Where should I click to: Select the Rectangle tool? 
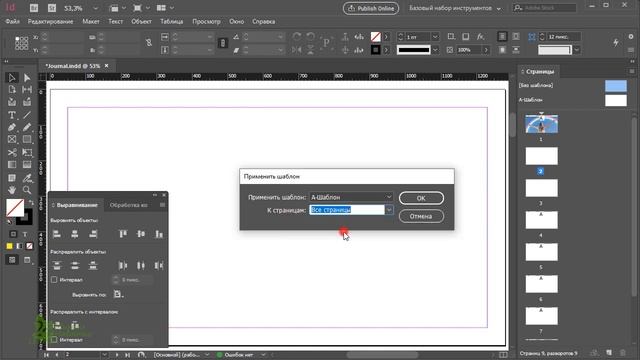(x=27, y=140)
